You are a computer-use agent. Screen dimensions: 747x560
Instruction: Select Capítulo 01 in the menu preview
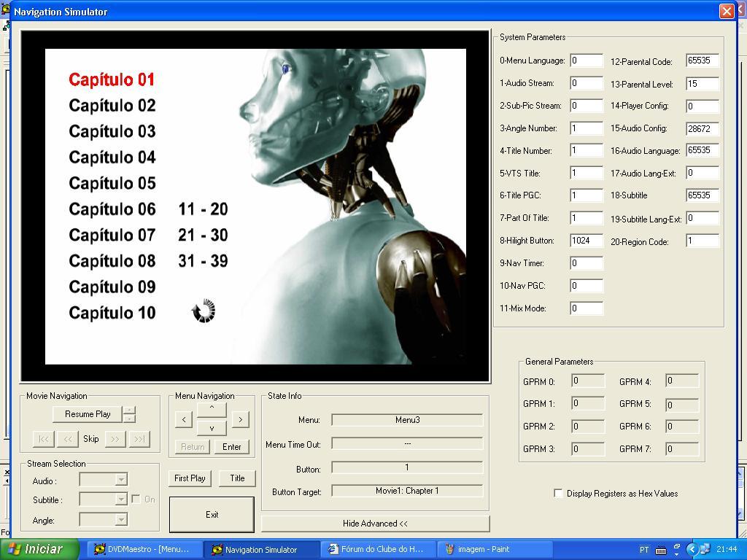(112, 79)
